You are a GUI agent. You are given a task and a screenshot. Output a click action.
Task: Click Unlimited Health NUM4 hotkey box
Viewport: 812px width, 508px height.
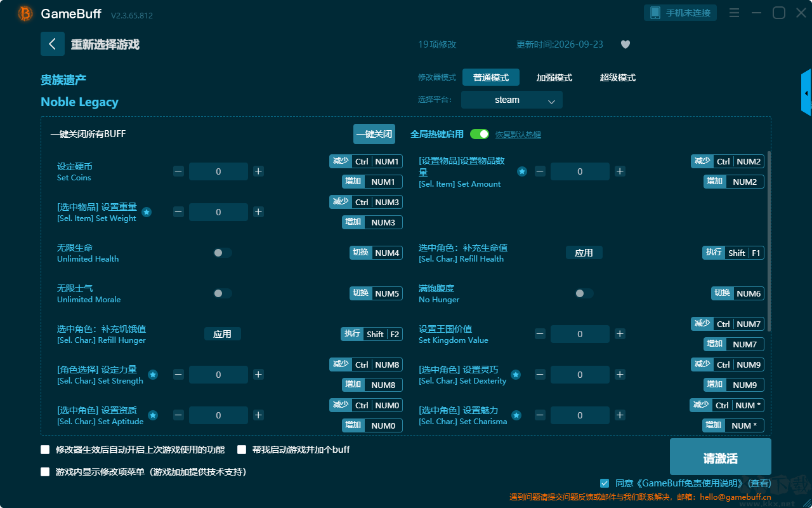[376, 253]
